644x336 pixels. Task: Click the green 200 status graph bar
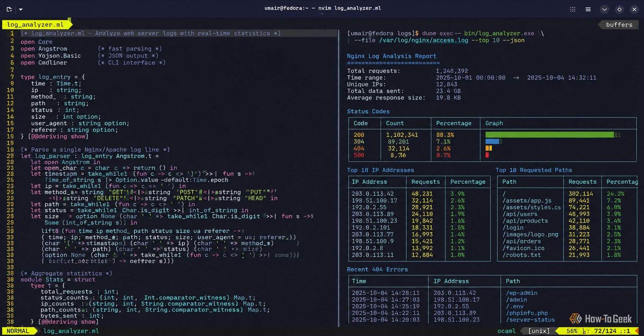[x=549, y=135]
